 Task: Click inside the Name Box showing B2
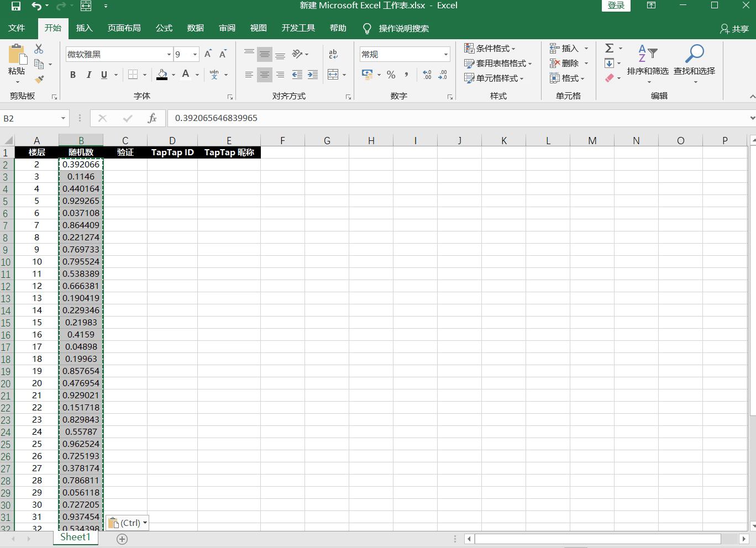click(30, 118)
